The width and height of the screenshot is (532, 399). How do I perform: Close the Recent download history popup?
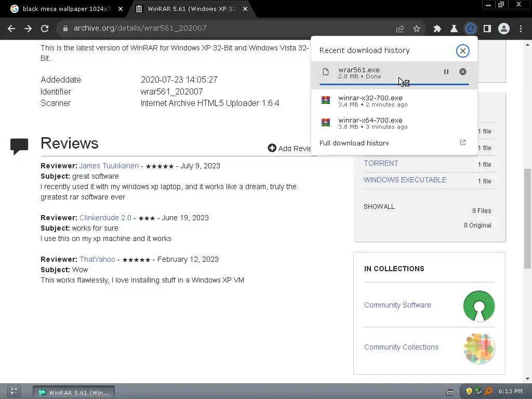462,51
